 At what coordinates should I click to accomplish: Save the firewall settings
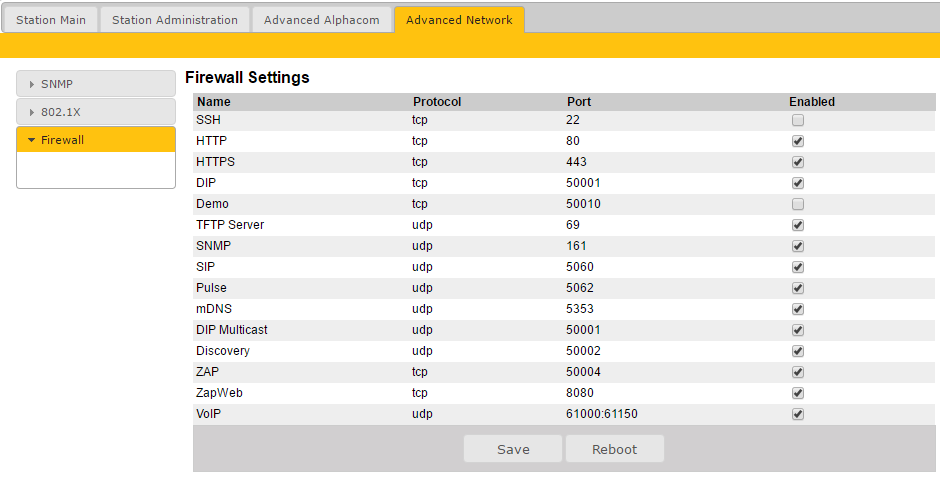pyautogui.click(x=513, y=449)
